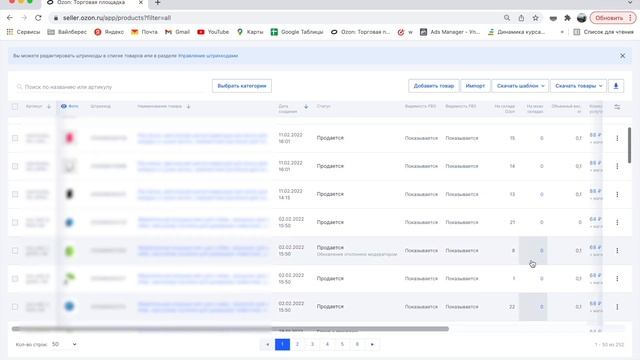The width and height of the screenshot is (640, 360).
Task: Select the first product row checkbox
Action: click(x=15, y=138)
